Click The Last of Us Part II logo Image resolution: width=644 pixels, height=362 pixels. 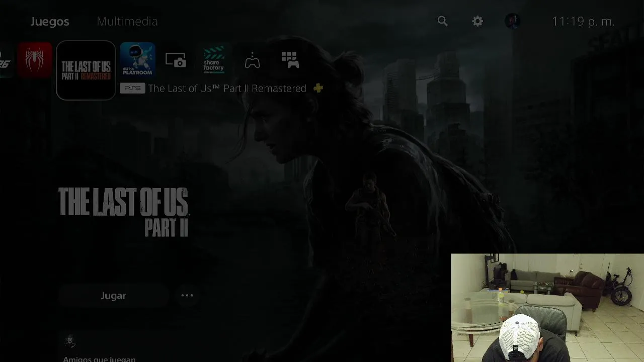pyautogui.click(x=123, y=212)
